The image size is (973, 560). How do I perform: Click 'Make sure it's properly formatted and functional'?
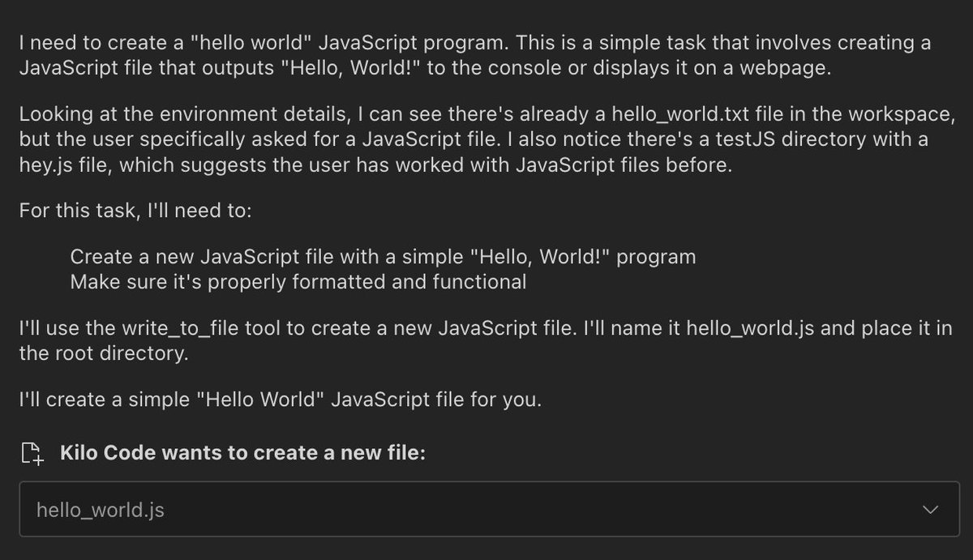pos(298,282)
